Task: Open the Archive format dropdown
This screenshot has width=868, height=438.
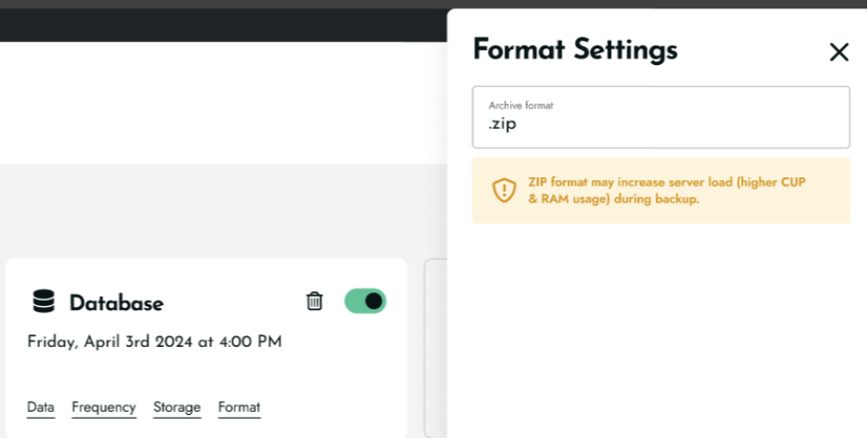Action: pyautogui.click(x=660, y=117)
